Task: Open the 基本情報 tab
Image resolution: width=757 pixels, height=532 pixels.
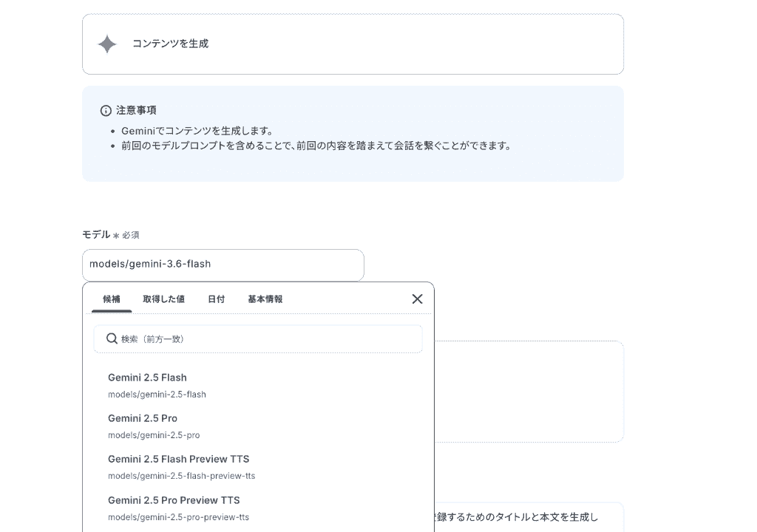Action: pos(265,299)
